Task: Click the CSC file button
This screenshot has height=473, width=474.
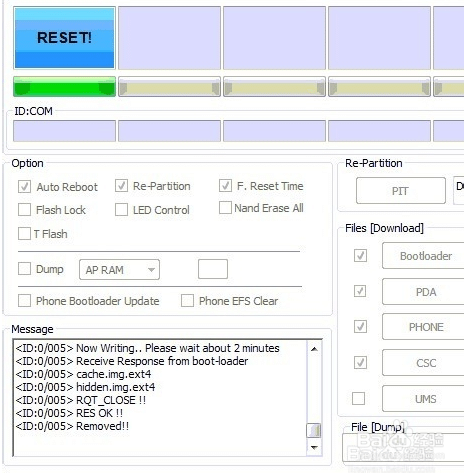Action: 423,363
